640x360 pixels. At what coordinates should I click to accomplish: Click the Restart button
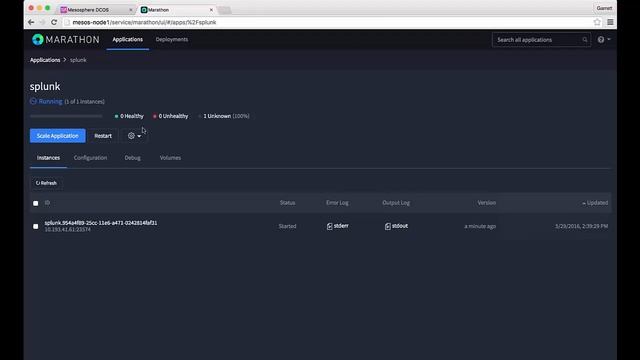click(x=103, y=136)
